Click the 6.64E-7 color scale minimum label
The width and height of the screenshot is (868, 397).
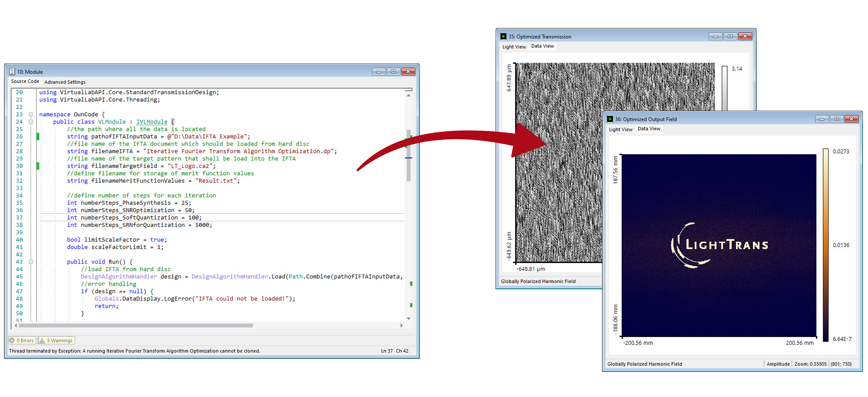click(x=842, y=339)
